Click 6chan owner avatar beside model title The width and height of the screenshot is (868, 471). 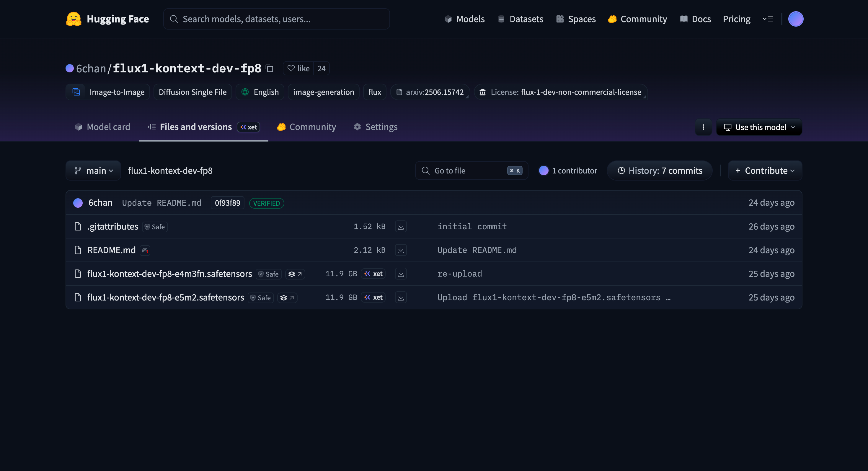(70, 69)
